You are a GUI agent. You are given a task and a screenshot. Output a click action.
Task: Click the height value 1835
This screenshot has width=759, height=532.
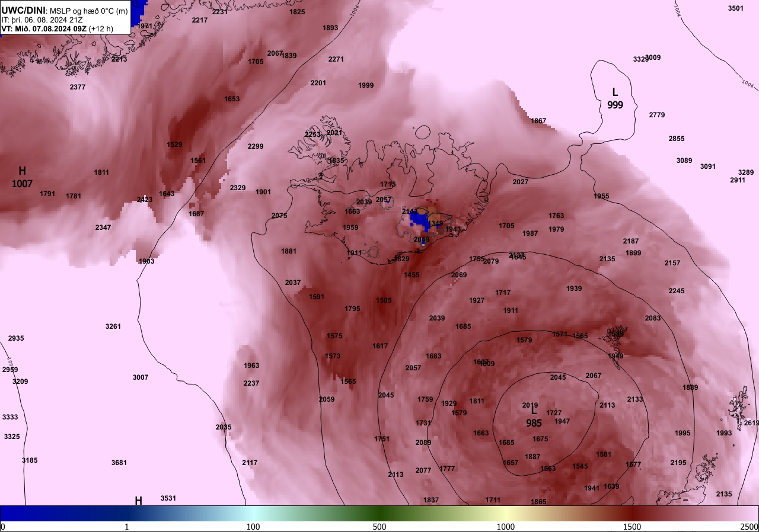point(336,161)
